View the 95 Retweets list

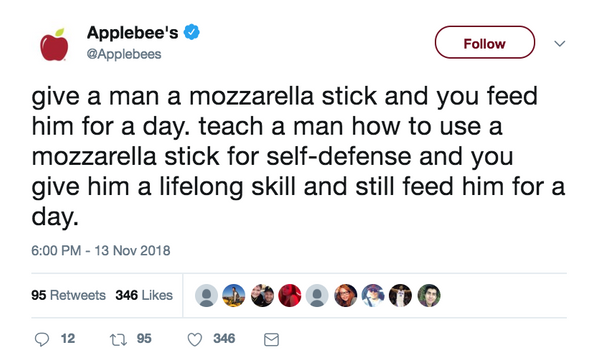pos(68,295)
